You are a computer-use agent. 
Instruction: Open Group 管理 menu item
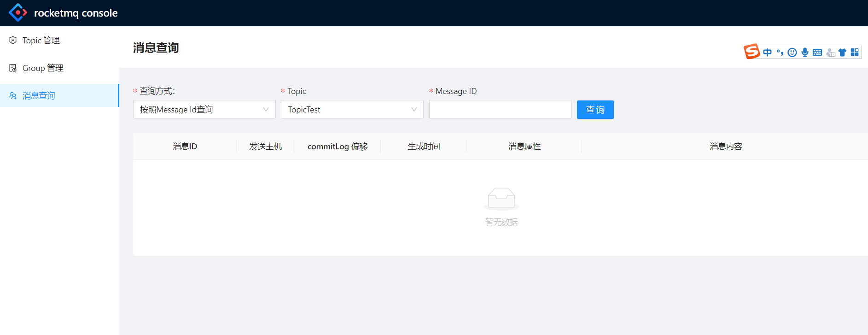(59, 68)
